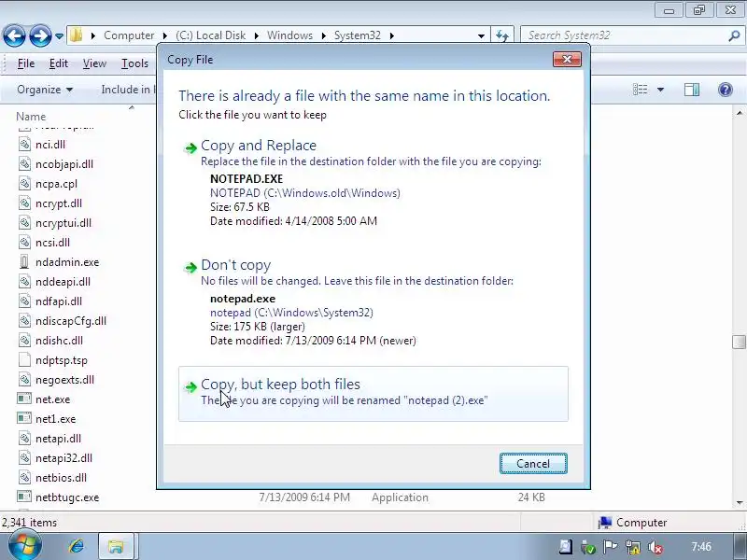Open the Windows Start orb
The image size is (747, 560).
coord(24,546)
